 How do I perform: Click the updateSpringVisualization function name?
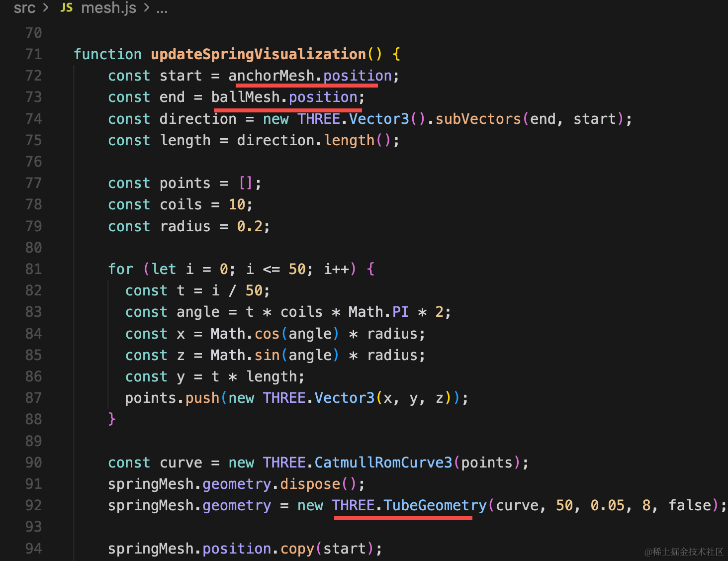point(259,54)
